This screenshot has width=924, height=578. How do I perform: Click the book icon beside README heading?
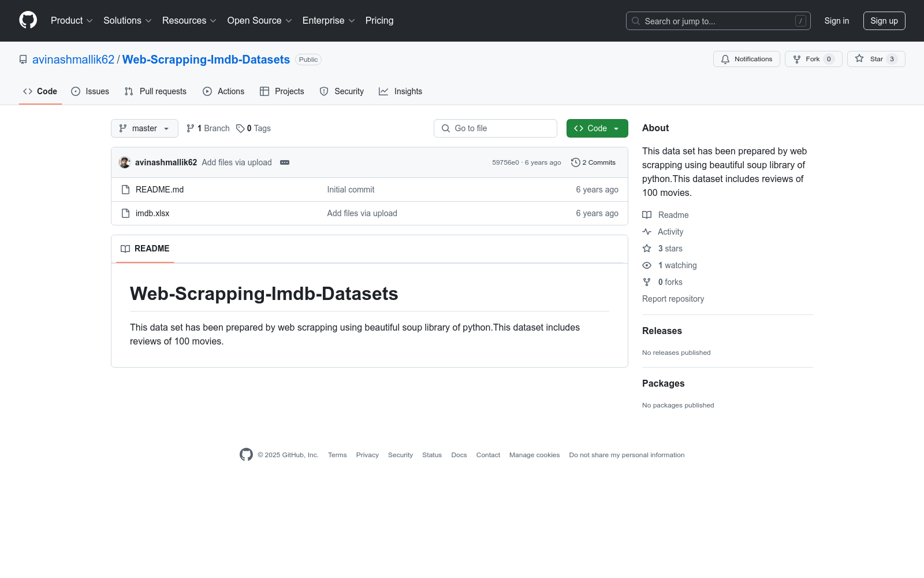pos(125,249)
